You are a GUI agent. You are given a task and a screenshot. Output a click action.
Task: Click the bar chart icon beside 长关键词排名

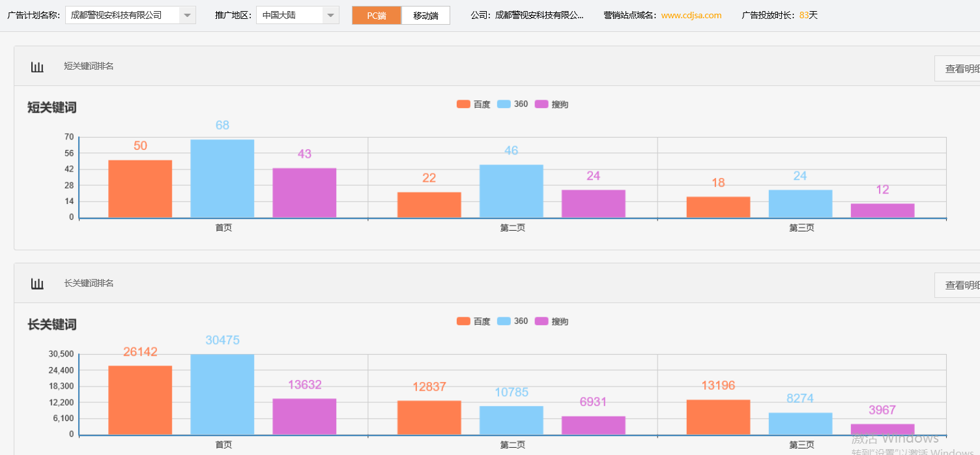coord(37,282)
